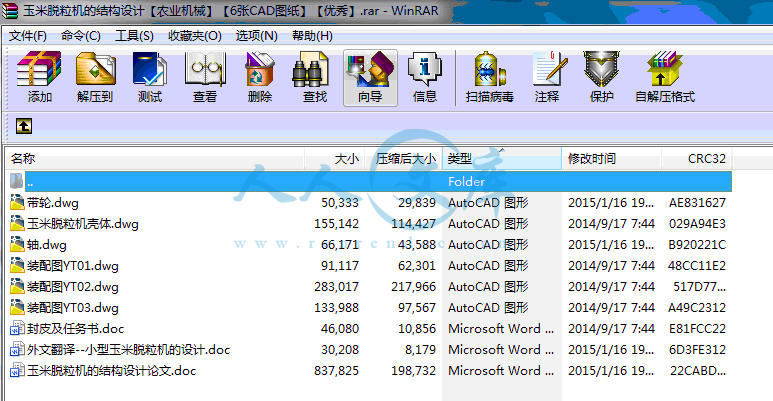Image resolution: width=773 pixels, height=401 pixels.
Task: Sort by 类型 column header
Action: (502, 158)
